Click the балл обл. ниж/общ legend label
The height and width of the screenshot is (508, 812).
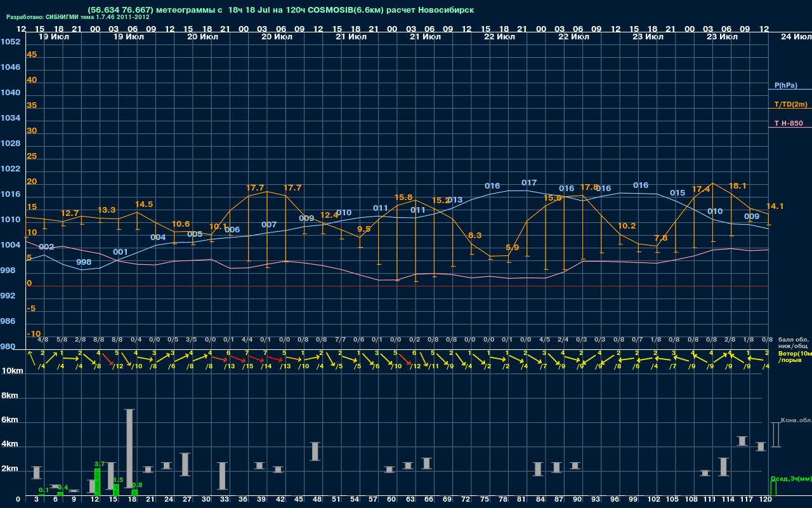point(792,343)
